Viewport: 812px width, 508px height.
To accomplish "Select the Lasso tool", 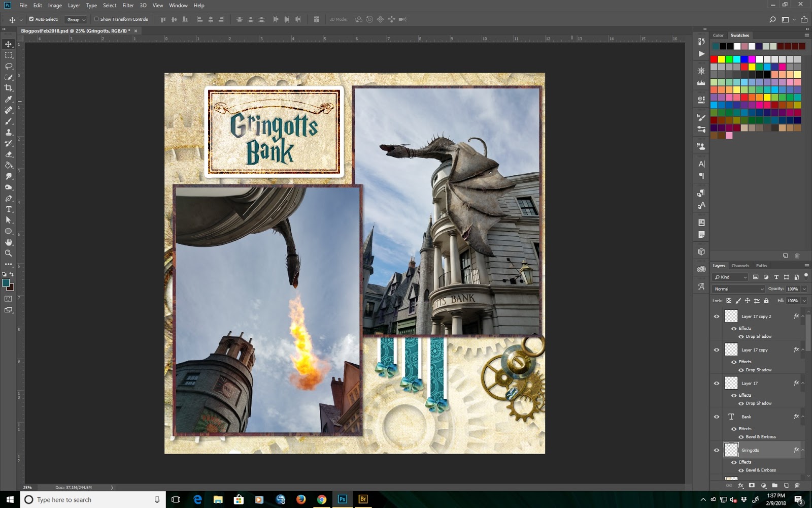I will coord(9,66).
